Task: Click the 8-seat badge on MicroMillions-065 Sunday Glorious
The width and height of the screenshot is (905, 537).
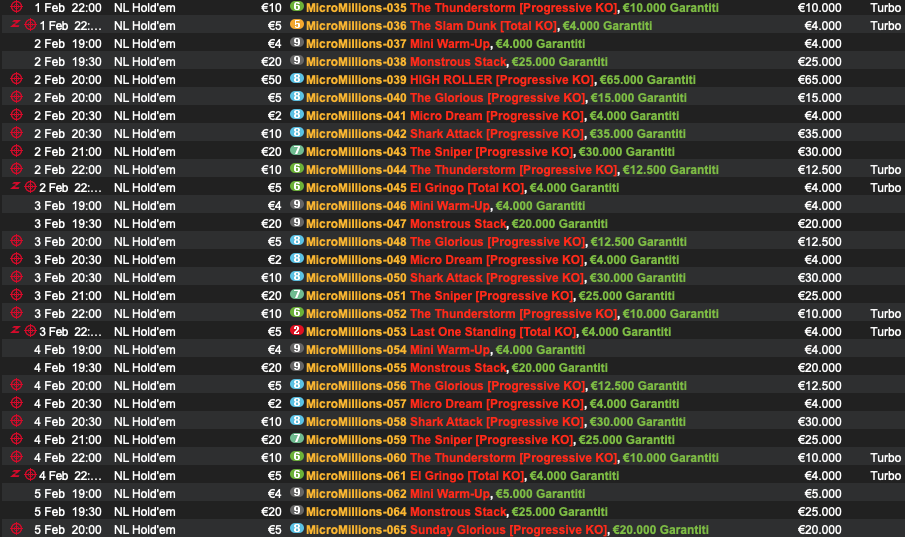Action: pos(297,528)
